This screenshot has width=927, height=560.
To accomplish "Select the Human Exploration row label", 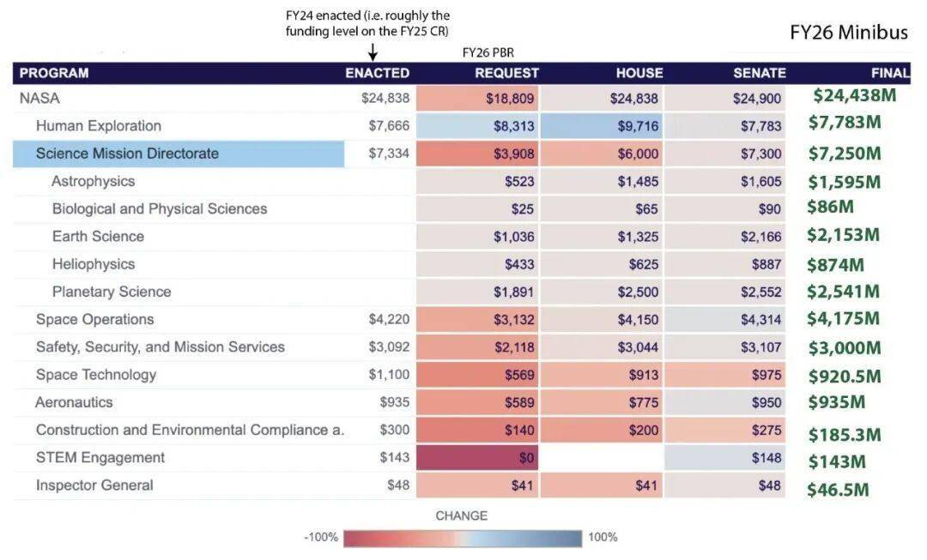I will pos(99,126).
